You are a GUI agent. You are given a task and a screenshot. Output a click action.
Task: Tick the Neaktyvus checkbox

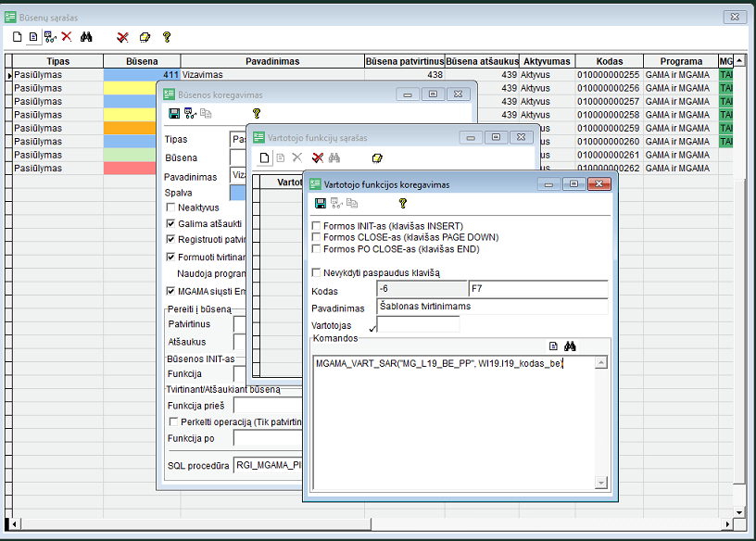click(170, 208)
